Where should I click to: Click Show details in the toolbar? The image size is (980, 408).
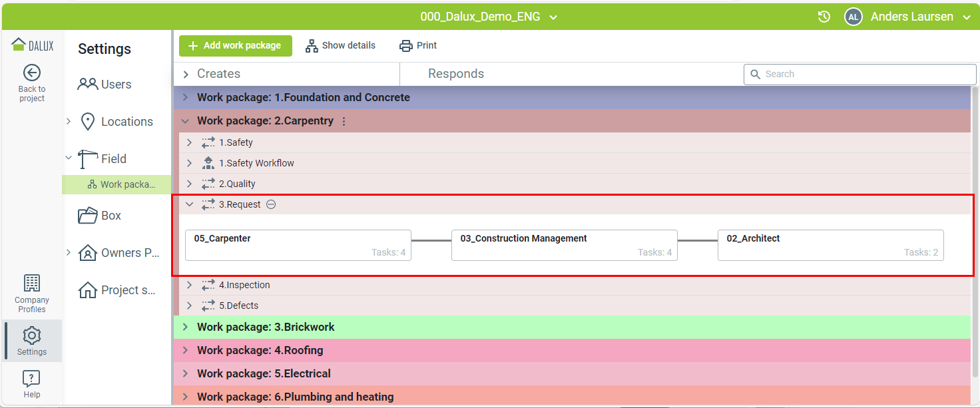tap(340, 45)
